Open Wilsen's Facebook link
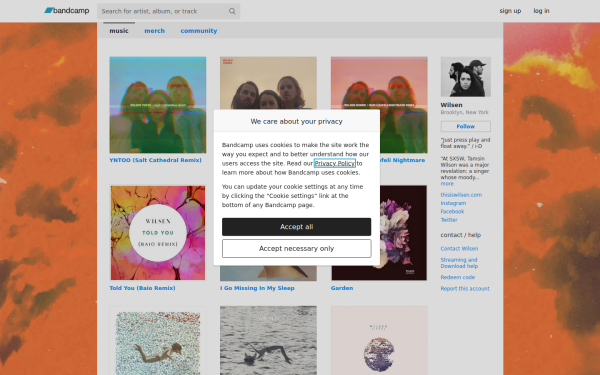The image size is (600, 375). [x=452, y=212]
